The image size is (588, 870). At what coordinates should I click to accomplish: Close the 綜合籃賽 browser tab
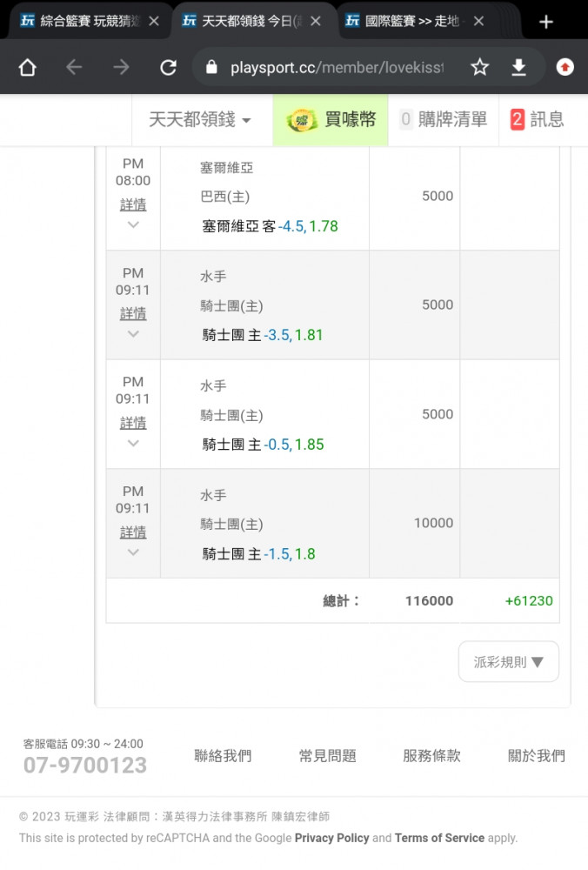coord(154,21)
